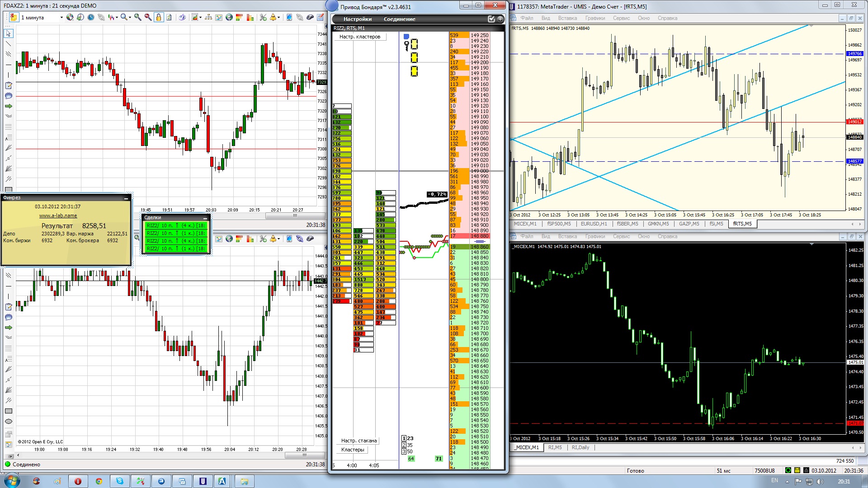Expand the magnifier zoom dropdown arrow
This screenshot has width=868, height=488.
tap(130, 18)
